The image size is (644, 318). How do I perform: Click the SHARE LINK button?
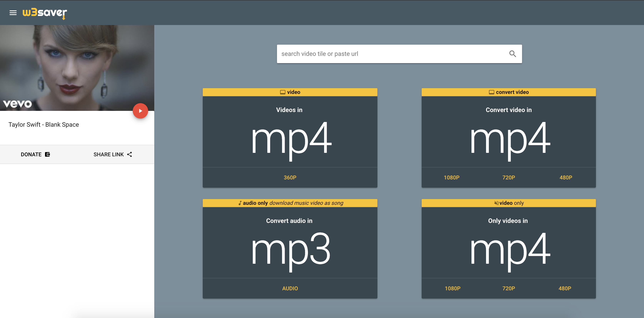[113, 154]
